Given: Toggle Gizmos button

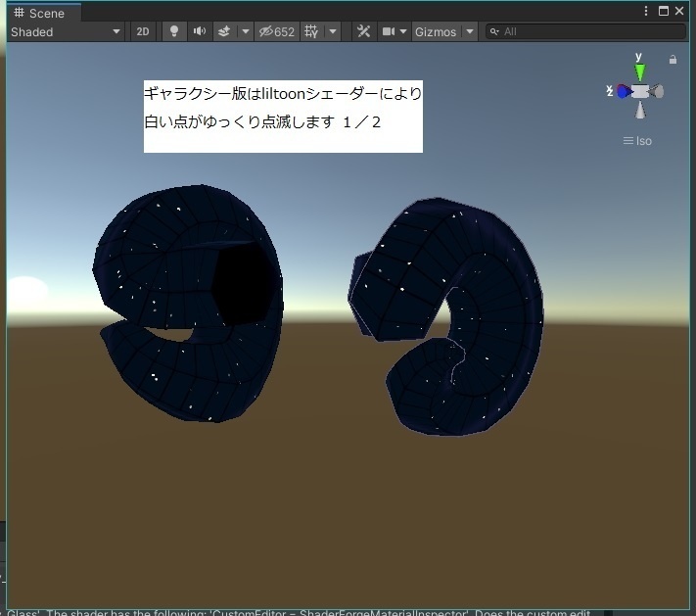Looking at the screenshot, I should (x=436, y=32).
